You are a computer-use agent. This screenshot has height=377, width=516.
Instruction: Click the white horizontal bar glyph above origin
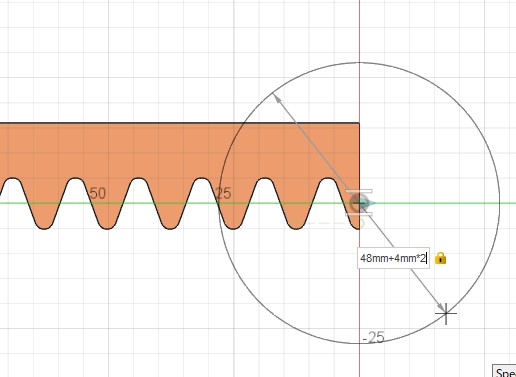coord(359,191)
